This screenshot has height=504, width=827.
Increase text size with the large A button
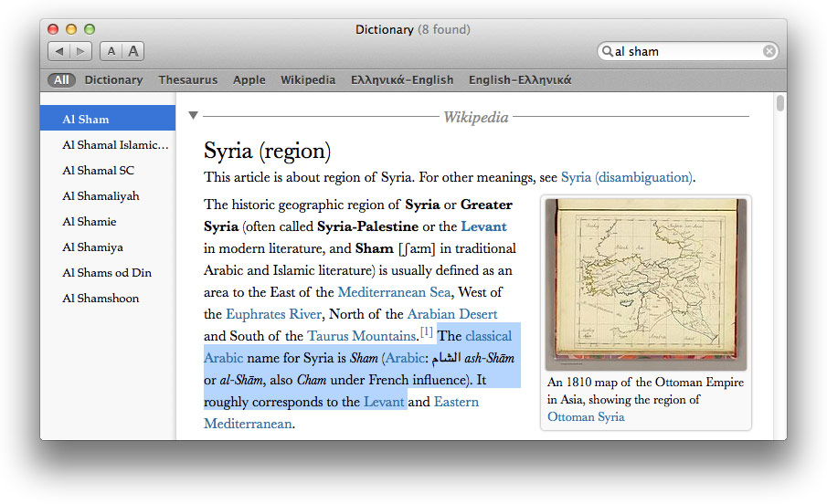(x=133, y=51)
